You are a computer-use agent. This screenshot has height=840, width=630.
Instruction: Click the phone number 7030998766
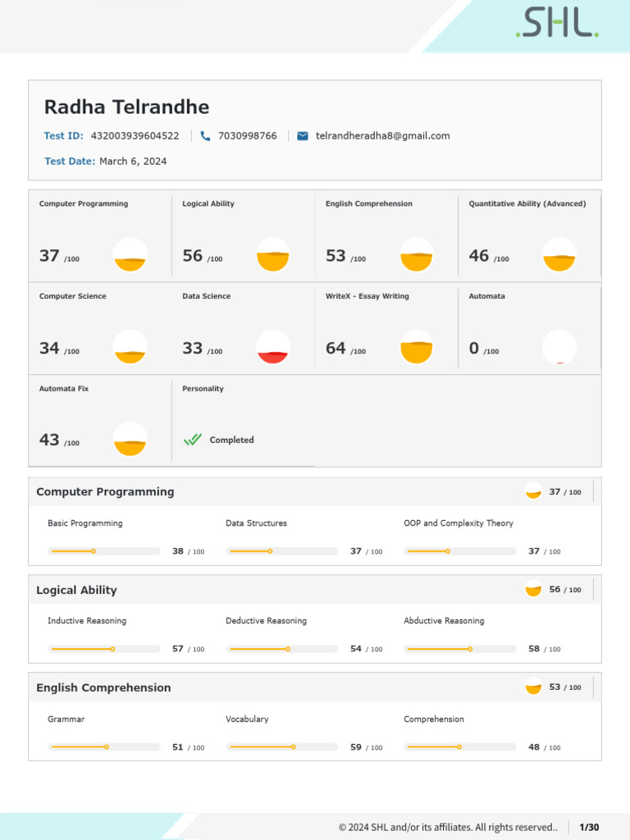click(247, 136)
